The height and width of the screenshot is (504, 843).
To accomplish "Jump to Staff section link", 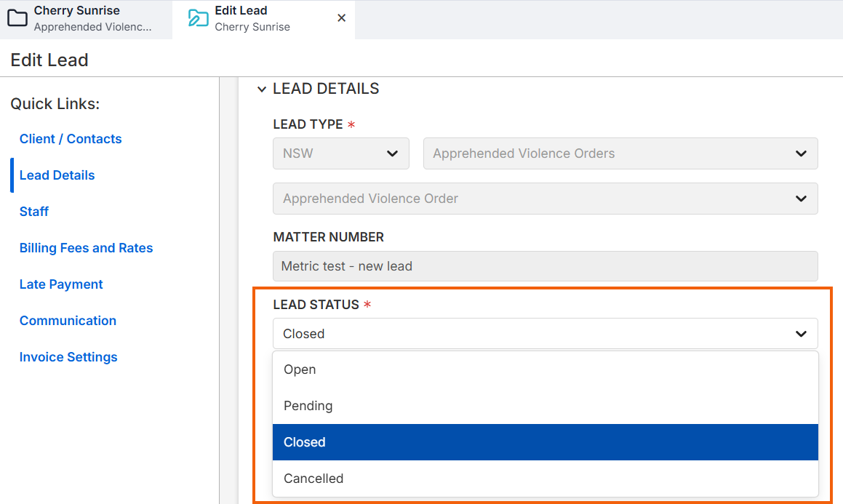I will click(34, 212).
